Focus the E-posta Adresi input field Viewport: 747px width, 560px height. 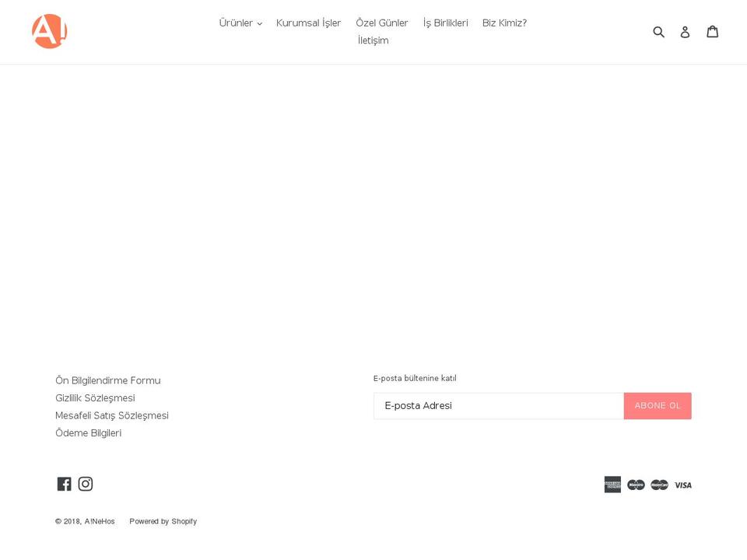(499, 406)
